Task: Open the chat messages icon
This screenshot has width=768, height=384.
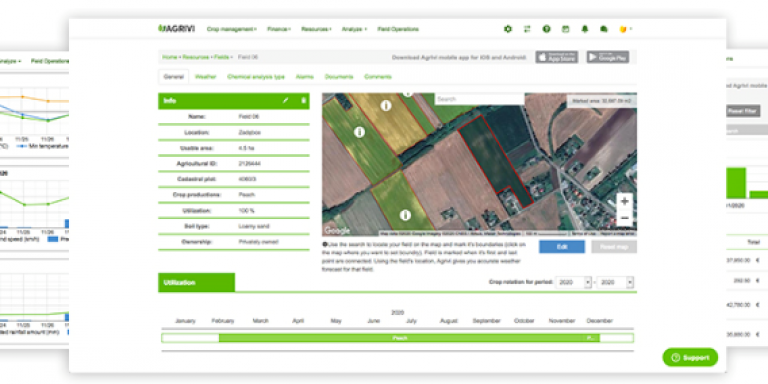Action: (604, 29)
